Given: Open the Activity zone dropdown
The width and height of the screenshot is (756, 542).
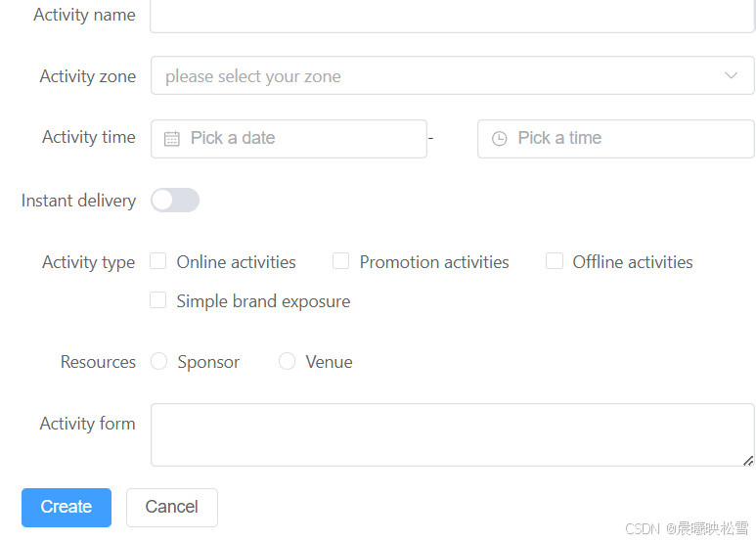Looking at the screenshot, I should (x=452, y=75).
